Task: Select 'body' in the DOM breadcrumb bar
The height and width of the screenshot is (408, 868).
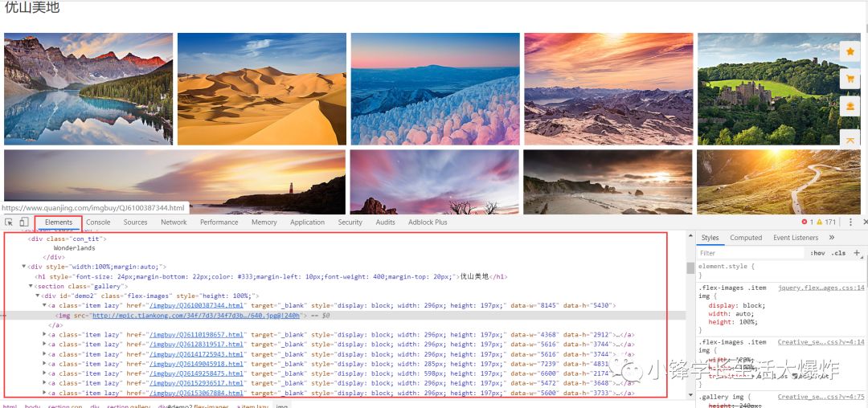Action: click(x=32, y=406)
